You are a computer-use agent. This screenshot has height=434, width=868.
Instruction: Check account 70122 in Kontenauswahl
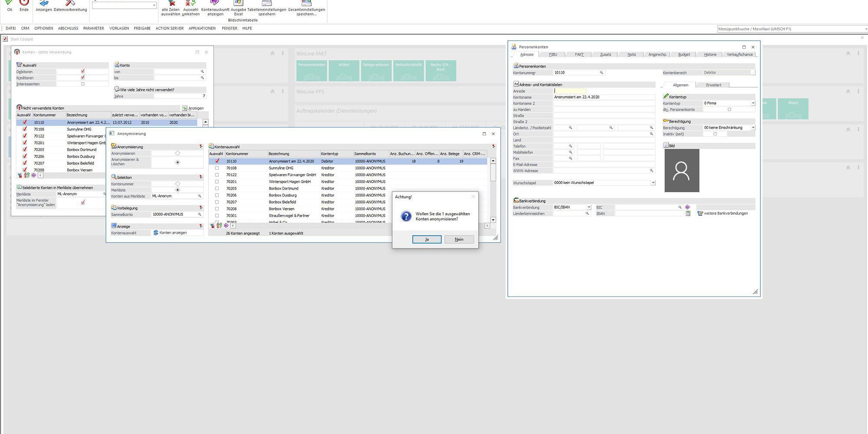coord(217,175)
